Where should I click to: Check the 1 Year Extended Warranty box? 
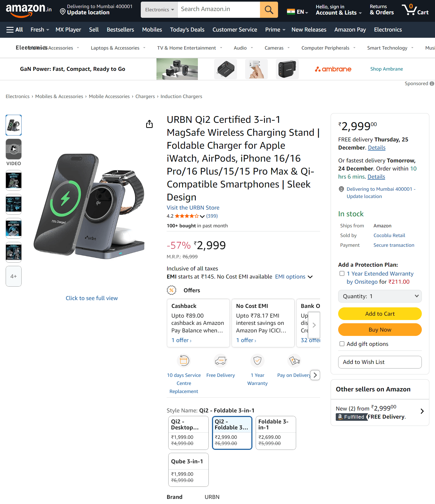pos(342,274)
